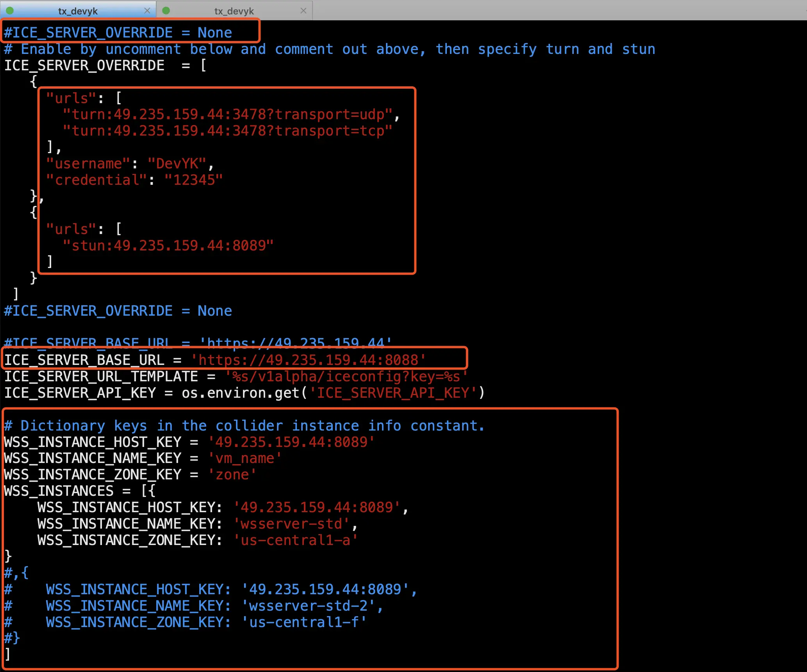Click the 'Dictionary keys in the collider' comment
Screen dimensions: 807x672
pyautogui.click(x=244, y=426)
